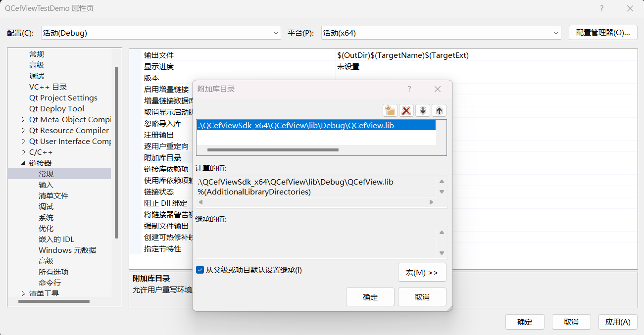This screenshot has height=335, width=644.
Task: Cancel the 附加库目录 dialog with 取消
Action: 422,297
